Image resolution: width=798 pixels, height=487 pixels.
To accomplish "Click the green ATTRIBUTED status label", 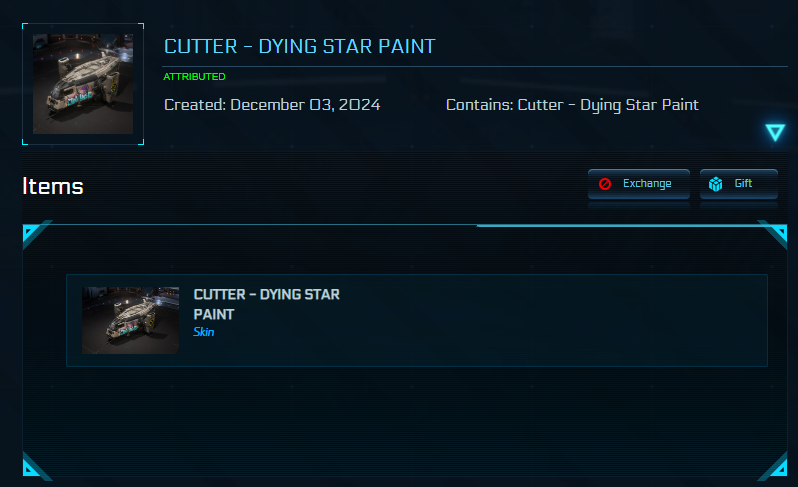I will (x=194, y=76).
